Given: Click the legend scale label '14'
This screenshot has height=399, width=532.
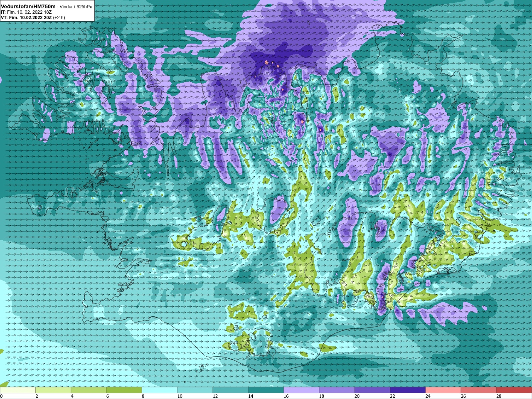Looking at the screenshot, I should [x=251, y=396].
